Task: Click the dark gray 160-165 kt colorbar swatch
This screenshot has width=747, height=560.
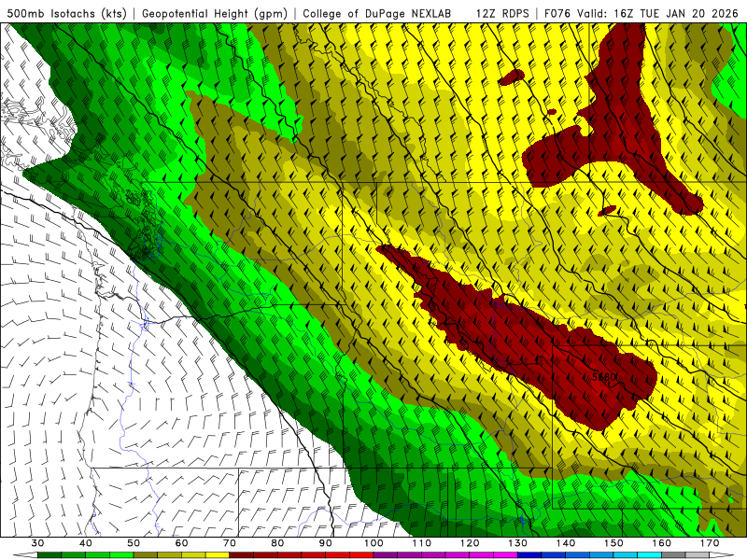Action: click(673, 555)
